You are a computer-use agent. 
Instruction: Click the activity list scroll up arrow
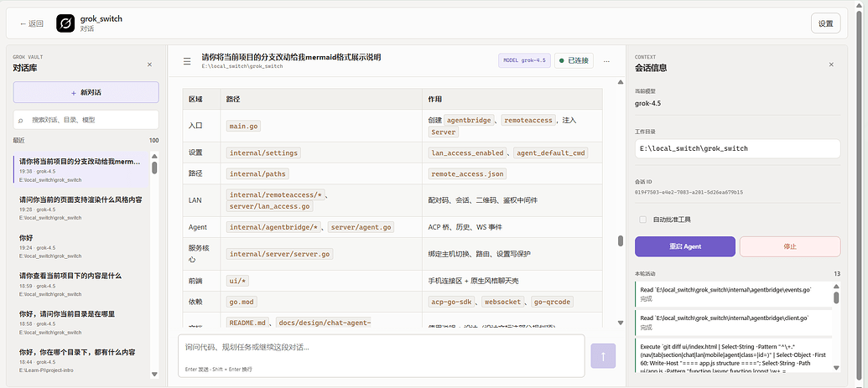[x=836, y=287]
